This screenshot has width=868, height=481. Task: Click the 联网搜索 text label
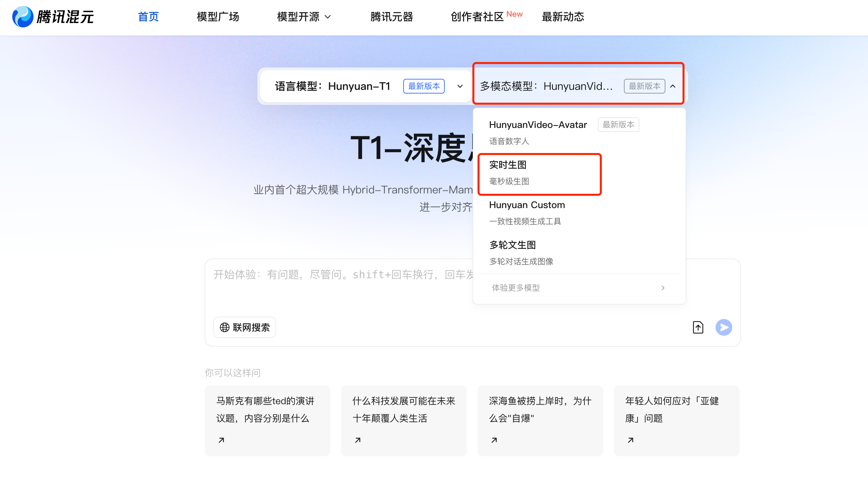click(x=251, y=327)
